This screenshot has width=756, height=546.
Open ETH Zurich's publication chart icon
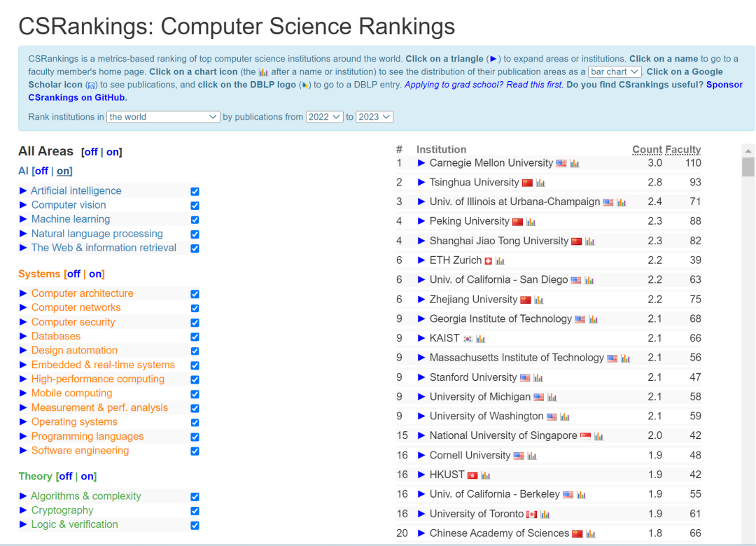tap(501, 259)
